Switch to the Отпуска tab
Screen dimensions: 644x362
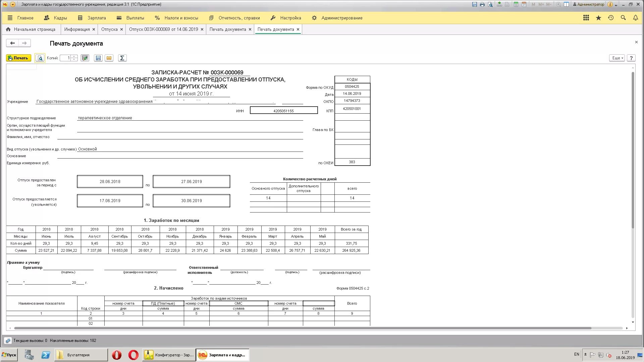click(x=109, y=29)
